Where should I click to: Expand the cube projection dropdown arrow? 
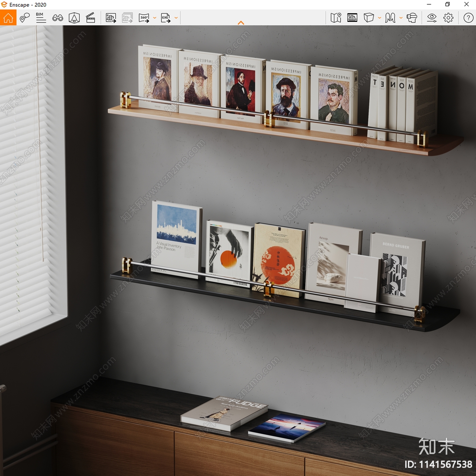(380, 18)
